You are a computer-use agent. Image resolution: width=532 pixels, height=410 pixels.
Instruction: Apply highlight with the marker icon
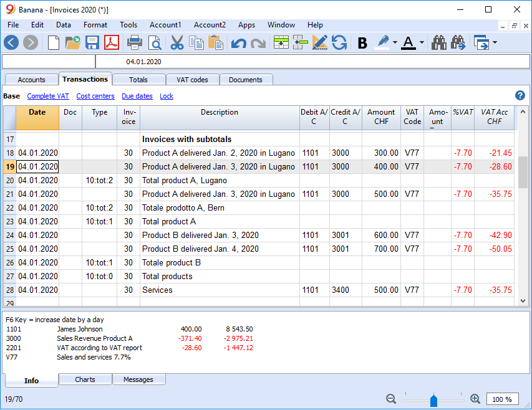[x=383, y=43]
